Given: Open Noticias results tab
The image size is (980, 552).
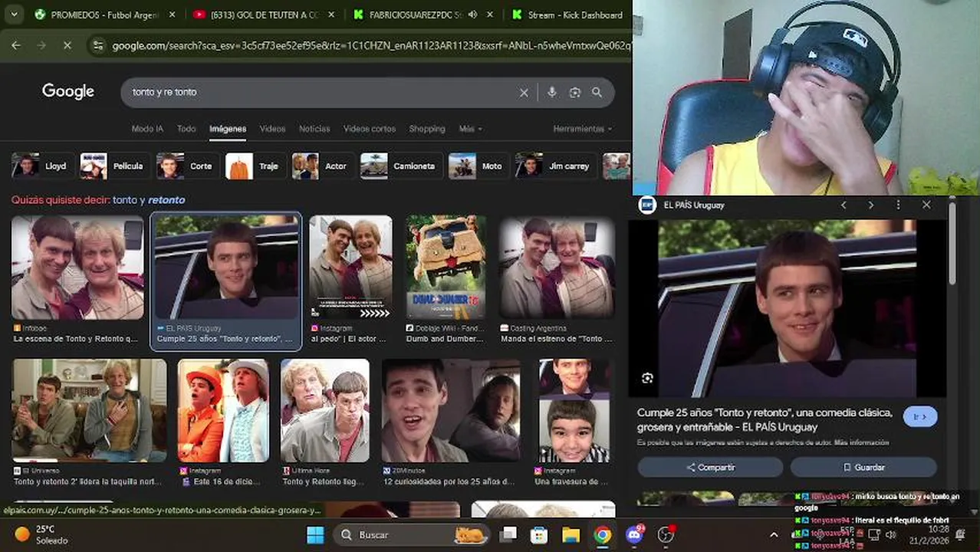Looking at the screenshot, I should click(314, 129).
